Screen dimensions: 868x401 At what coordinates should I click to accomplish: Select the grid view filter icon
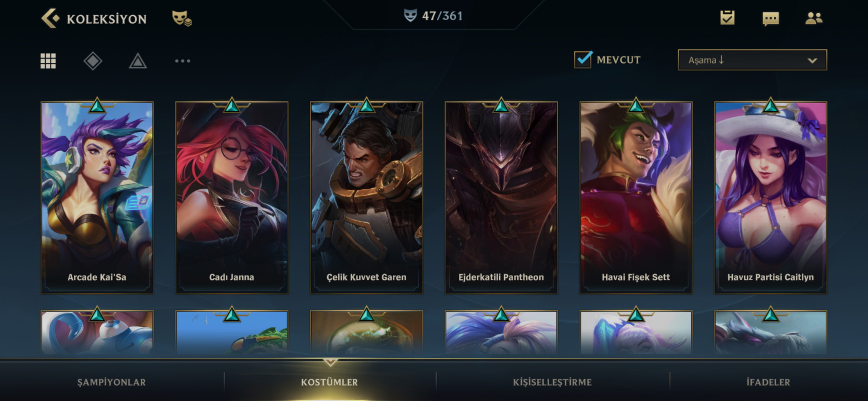click(48, 61)
